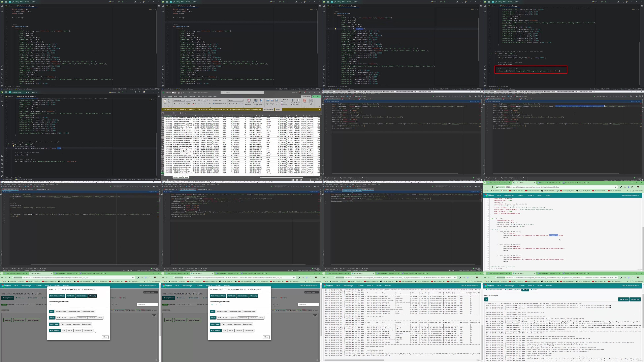Apply Bold formatting in the Excel ribbon
The width and height of the screenshot is (644, 362).
coord(174,104)
